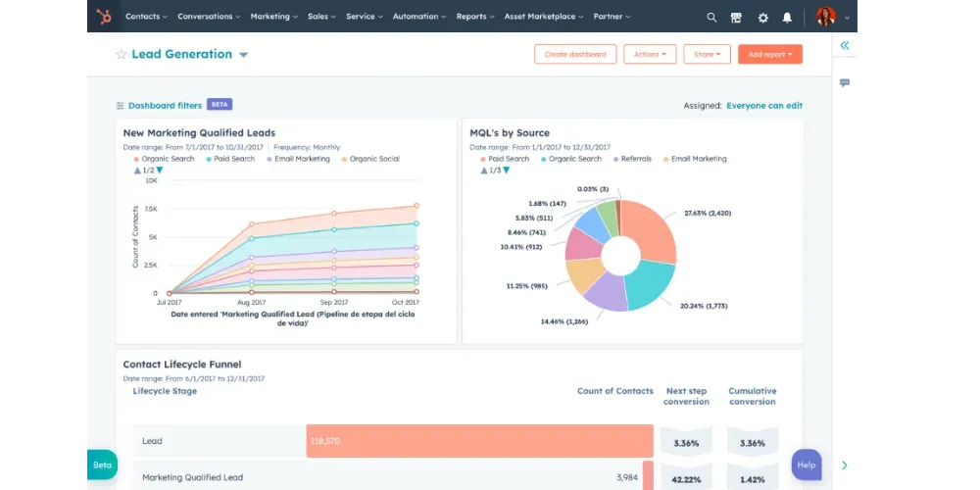The height and width of the screenshot is (490, 980).
Task: Toggle Email Marketing series in line chart legend
Action: click(x=298, y=160)
